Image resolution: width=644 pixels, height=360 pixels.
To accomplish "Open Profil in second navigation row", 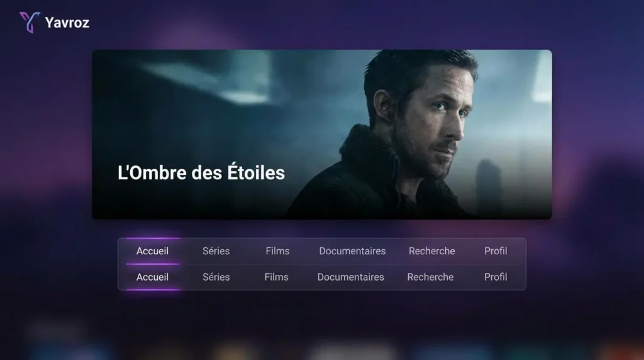I will [x=496, y=277].
